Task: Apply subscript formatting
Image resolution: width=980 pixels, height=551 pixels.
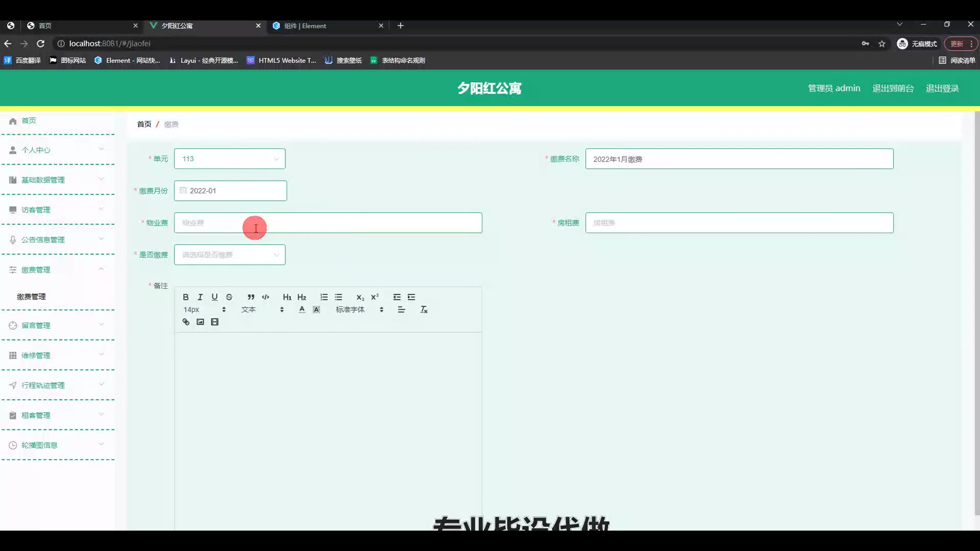Action: click(360, 297)
